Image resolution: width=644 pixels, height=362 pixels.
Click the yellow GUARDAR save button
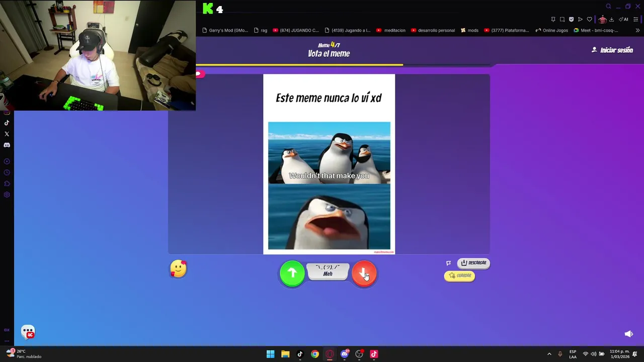click(459, 276)
